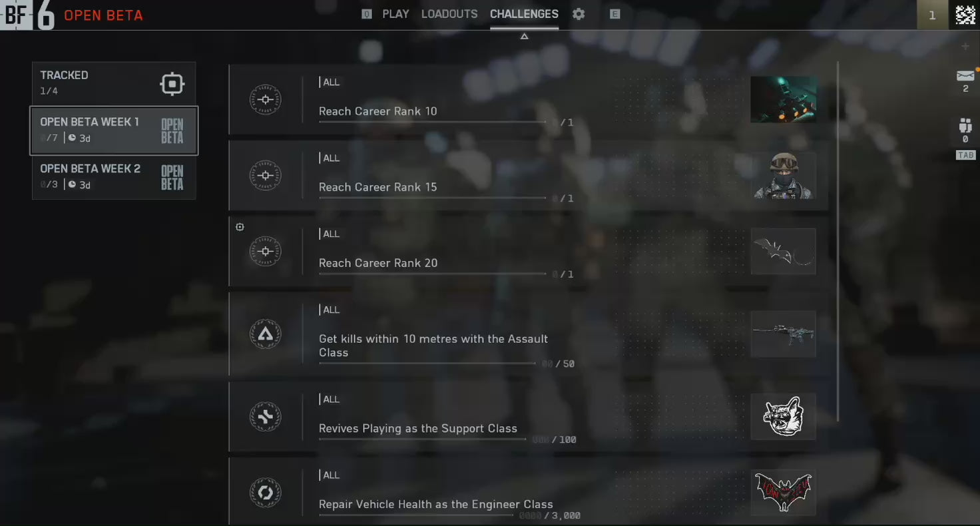Click the badge icon for Reach Career Rank 10
980x526 pixels.
265,100
